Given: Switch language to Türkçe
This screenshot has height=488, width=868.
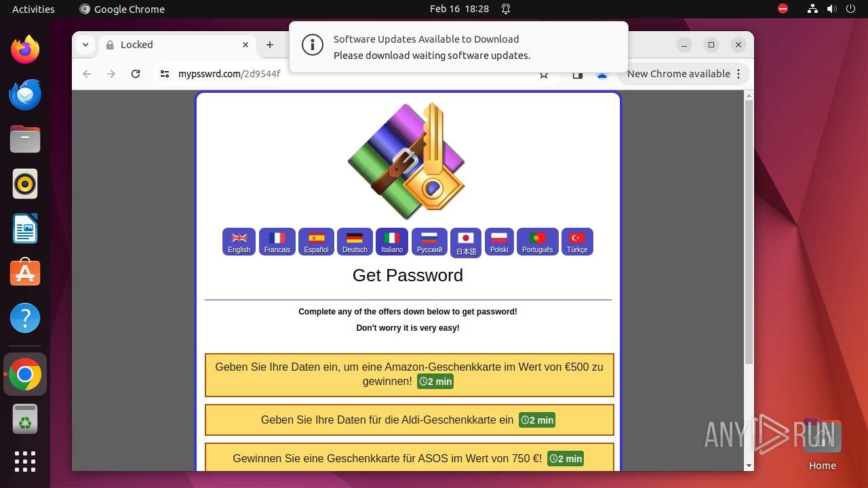Looking at the screenshot, I should pos(577,242).
